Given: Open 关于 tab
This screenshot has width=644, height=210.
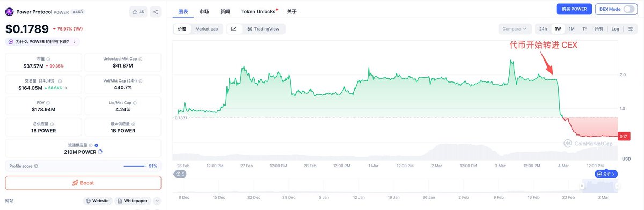Looking at the screenshot, I should pyautogui.click(x=292, y=11).
